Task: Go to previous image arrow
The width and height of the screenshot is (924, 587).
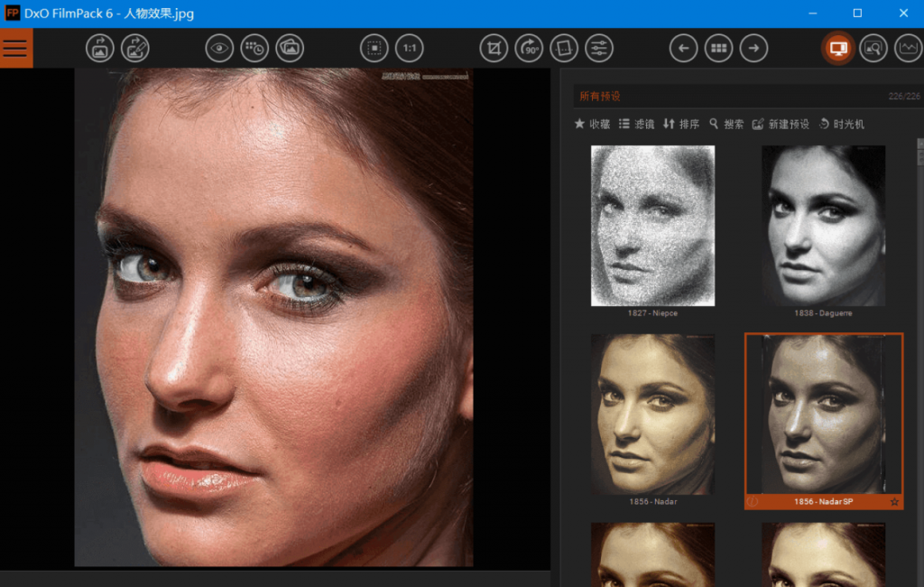Action: (684, 48)
